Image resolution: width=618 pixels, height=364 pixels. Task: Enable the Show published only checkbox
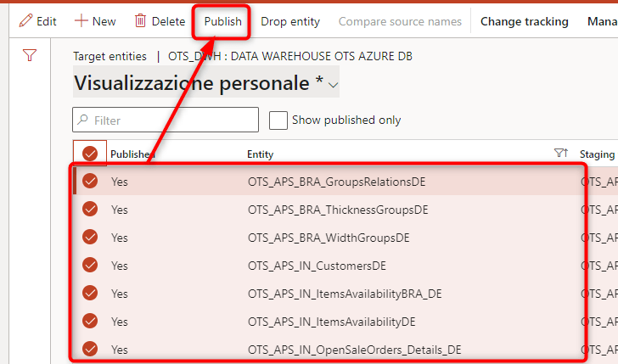[x=278, y=120]
